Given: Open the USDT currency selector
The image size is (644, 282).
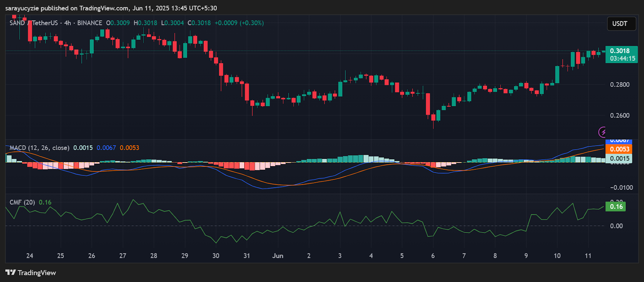Looking at the screenshot, I should click(621, 24).
